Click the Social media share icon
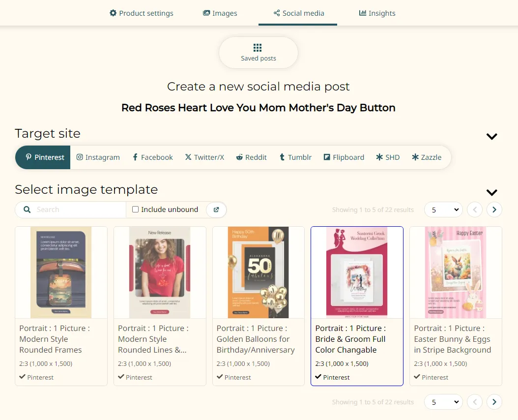The height and width of the screenshot is (420, 518). [x=277, y=13]
